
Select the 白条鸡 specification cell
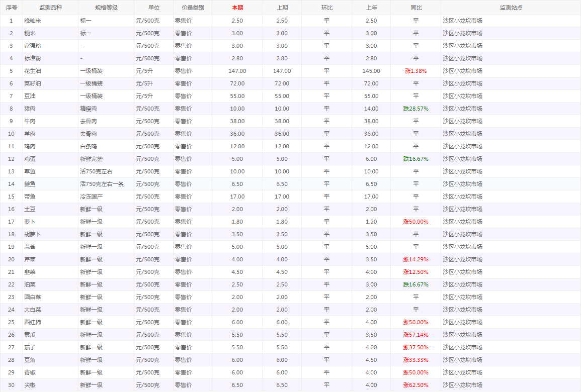tap(89, 146)
